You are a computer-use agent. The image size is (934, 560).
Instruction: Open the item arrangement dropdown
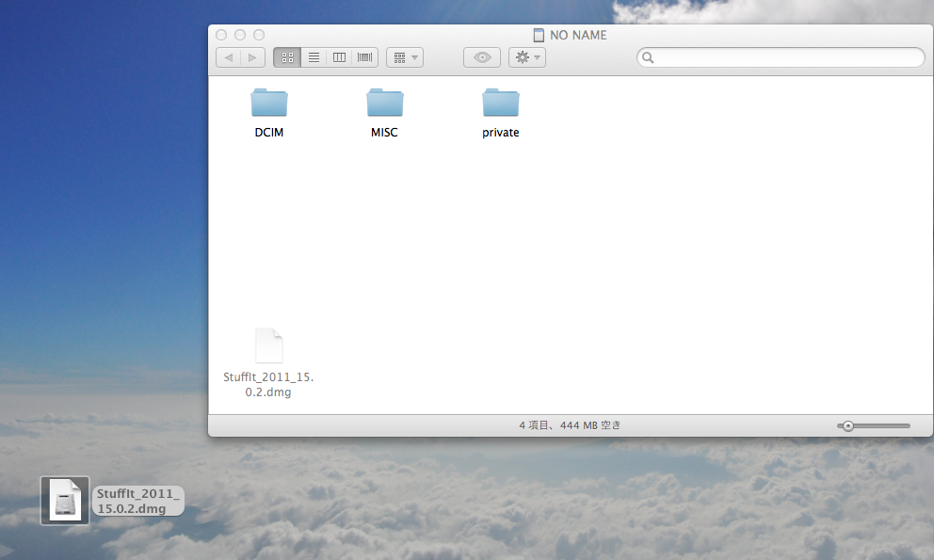click(405, 57)
